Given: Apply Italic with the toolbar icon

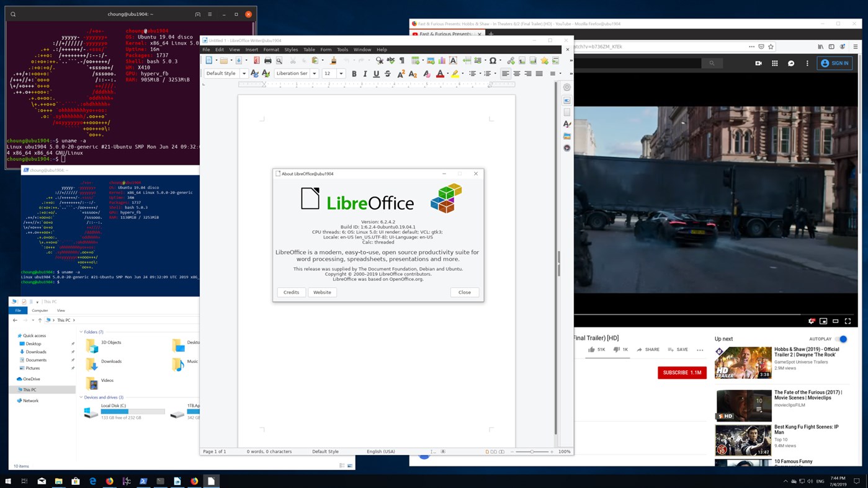Looking at the screenshot, I should 365,74.
